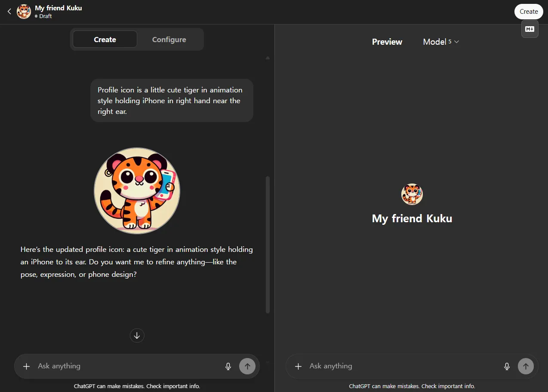Click the small tiger avatar in preview
The image size is (548, 392).
pos(412,194)
